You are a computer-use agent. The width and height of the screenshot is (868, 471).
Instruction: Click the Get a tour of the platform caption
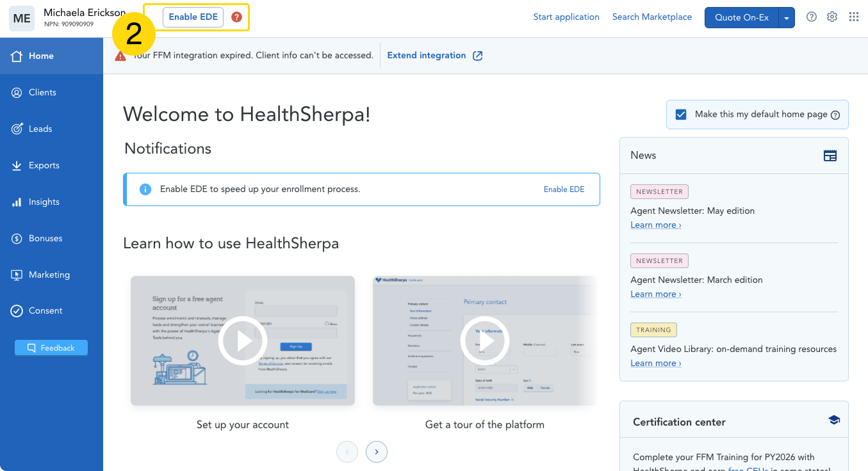point(485,425)
